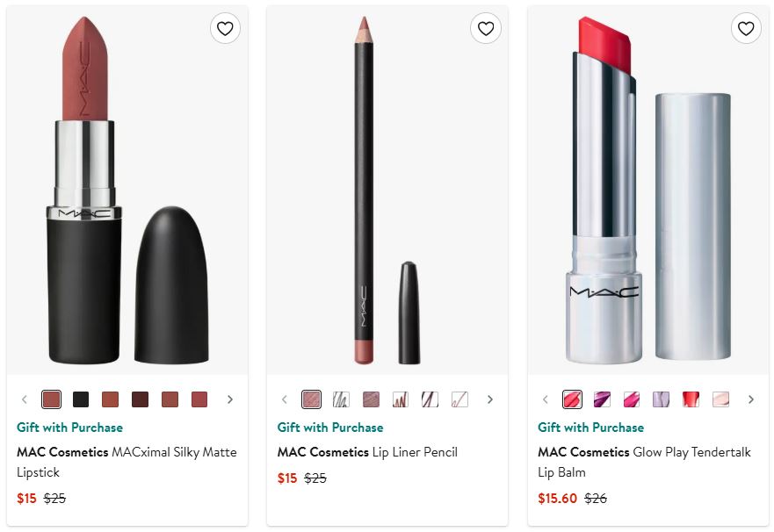Save Glow Play Tendertalk Lip Balm to wishlist
The width and height of the screenshot is (774, 532).
tap(746, 29)
